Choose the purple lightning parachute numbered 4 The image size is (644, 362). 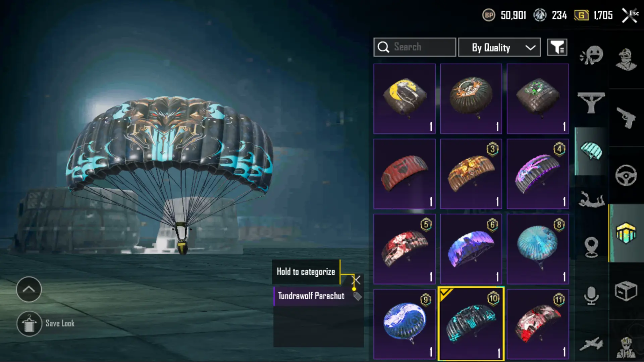coord(538,174)
